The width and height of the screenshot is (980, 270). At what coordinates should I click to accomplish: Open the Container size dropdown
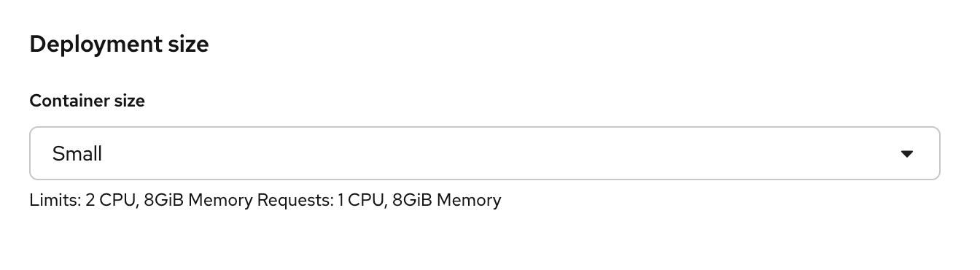point(484,153)
